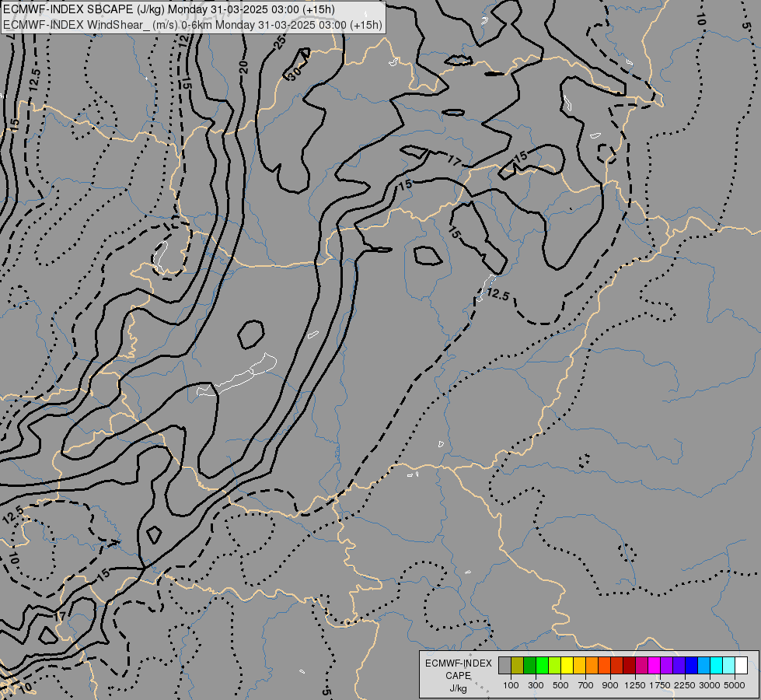The width and height of the screenshot is (761, 700).
Task: Click the legend value 1250
Action: (635, 685)
